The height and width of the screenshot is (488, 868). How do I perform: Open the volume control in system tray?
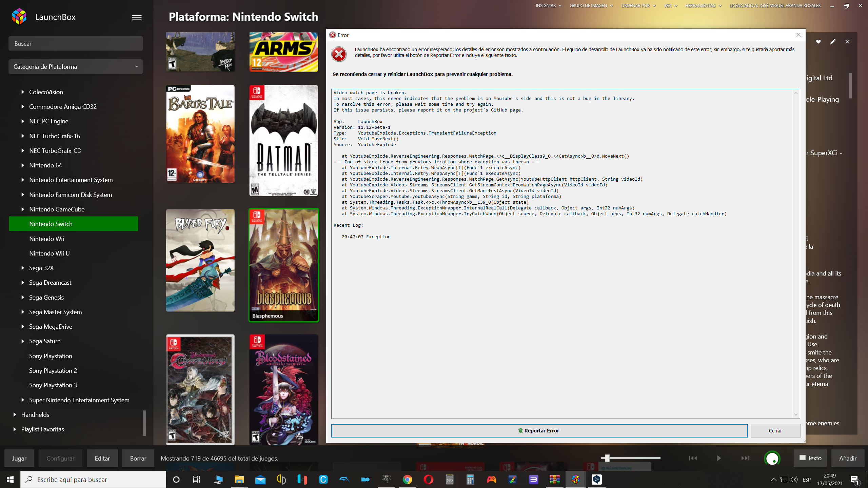(x=794, y=480)
